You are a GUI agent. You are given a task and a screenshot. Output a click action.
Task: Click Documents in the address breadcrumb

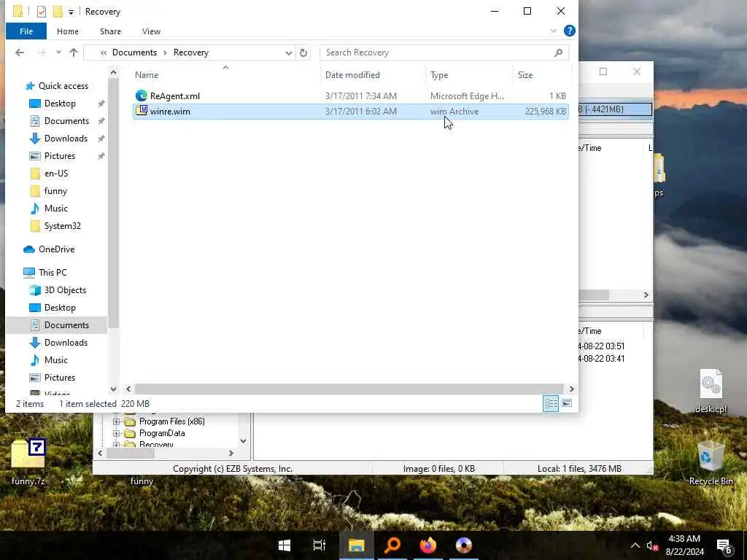point(134,52)
